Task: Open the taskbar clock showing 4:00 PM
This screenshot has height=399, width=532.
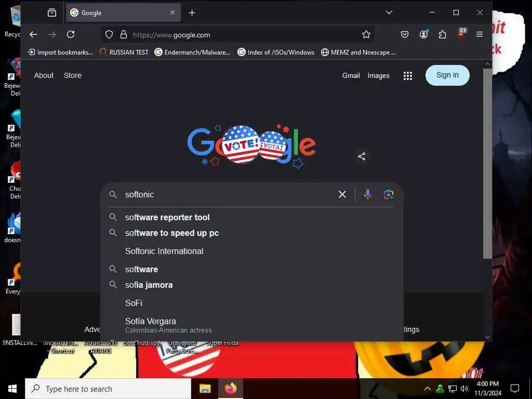Action: click(487, 389)
